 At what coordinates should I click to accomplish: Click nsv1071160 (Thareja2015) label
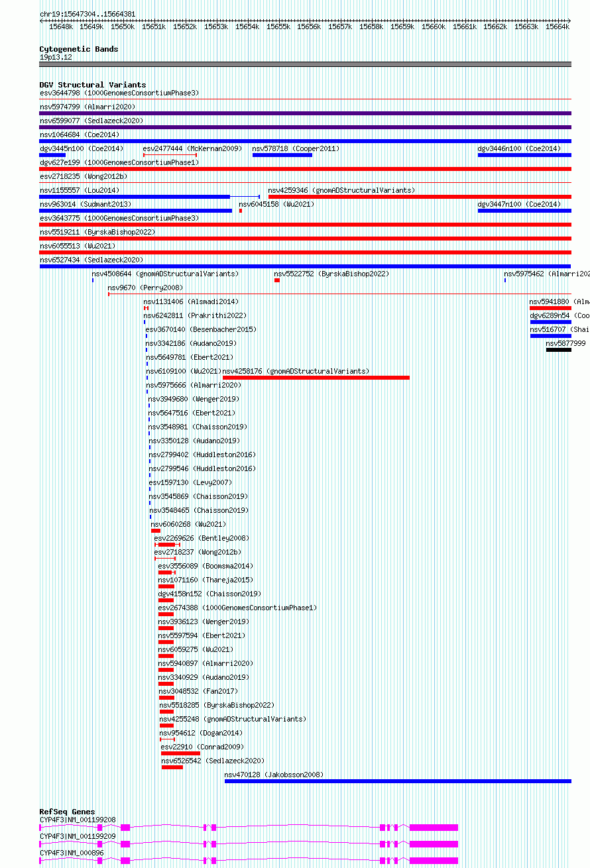tap(206, 580)
